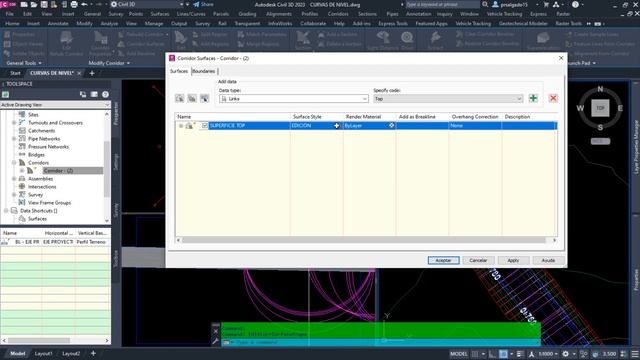This screenshot has width=640, height=360.
Task: Switch to the Boundaries tab
Action: (204, 71)
